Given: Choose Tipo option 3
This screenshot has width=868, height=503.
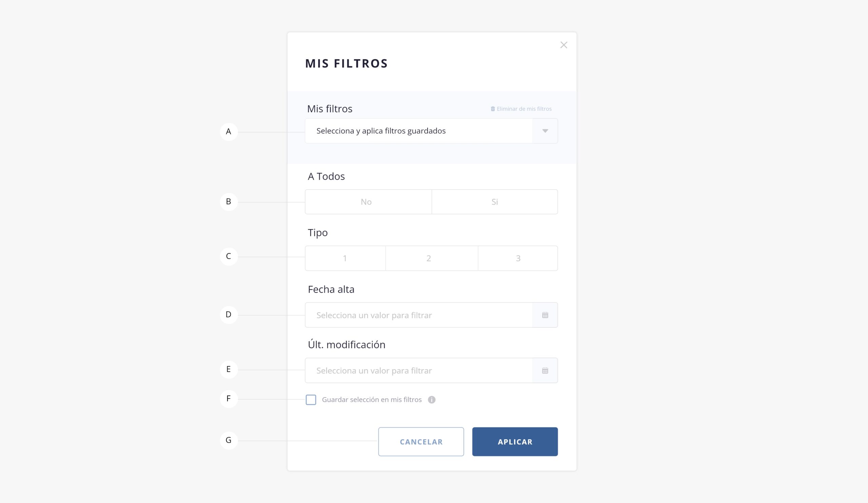Looking at the screenshot, I should tap(518, 258).
